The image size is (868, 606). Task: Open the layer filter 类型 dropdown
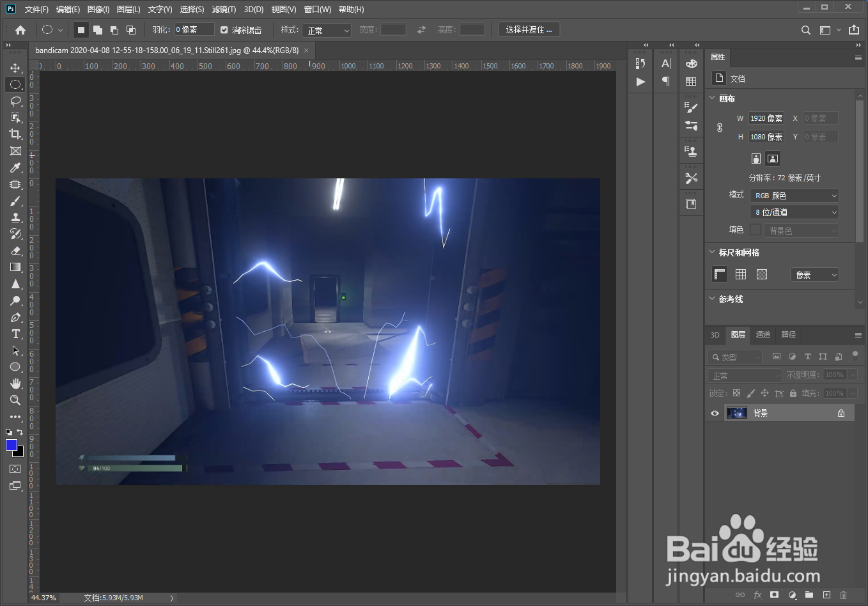tap(735, 357)
